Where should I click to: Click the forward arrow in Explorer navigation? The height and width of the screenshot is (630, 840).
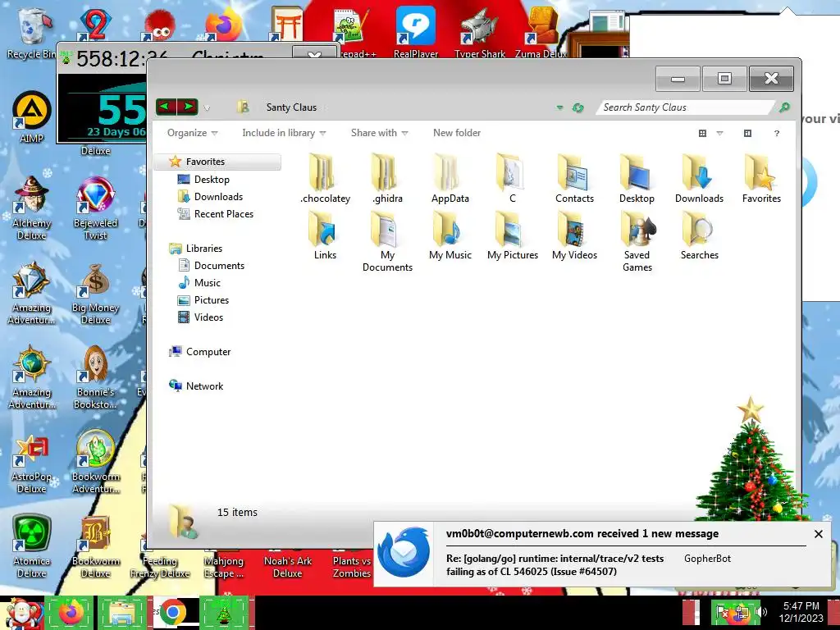point(188,107)
